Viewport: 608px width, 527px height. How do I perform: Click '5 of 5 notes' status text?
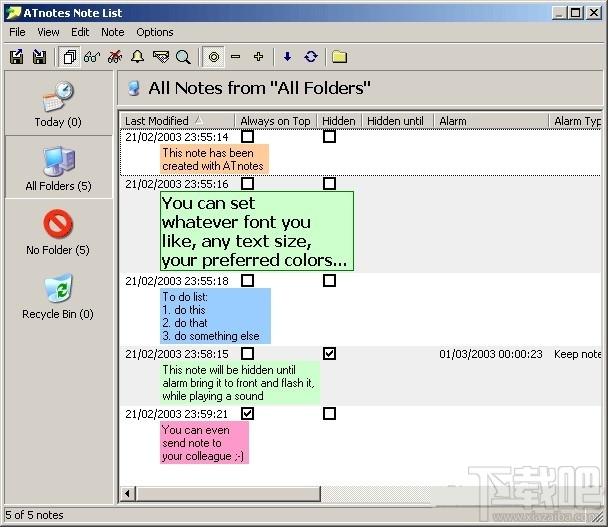(34, 515)
